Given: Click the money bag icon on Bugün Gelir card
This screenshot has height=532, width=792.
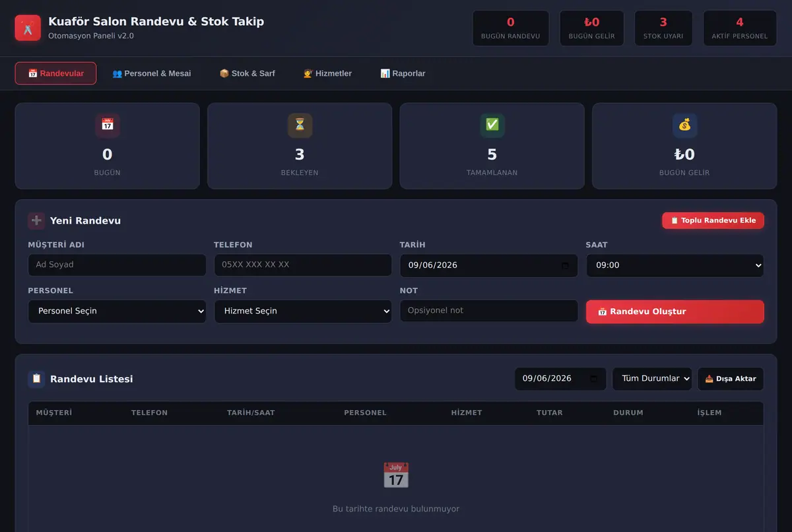Looking at the screenshot, I should point(684,125).
